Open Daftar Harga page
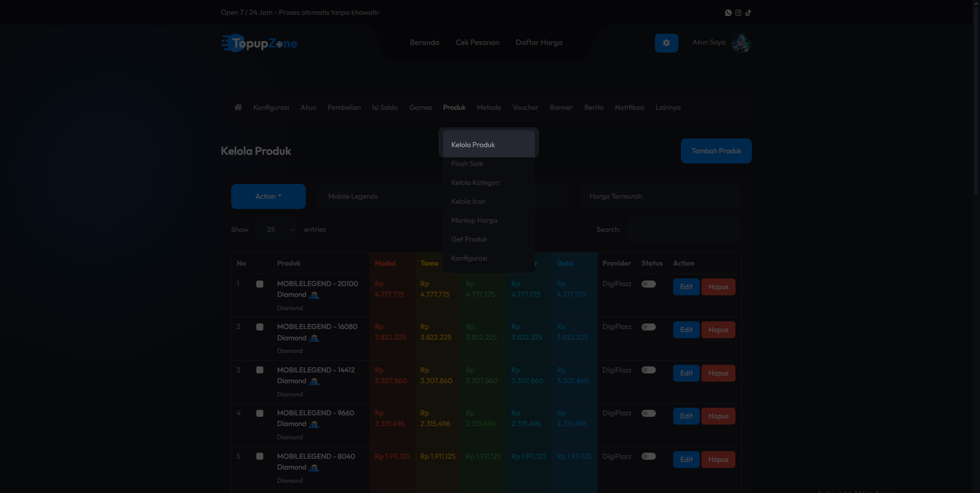 pos(539,42)
